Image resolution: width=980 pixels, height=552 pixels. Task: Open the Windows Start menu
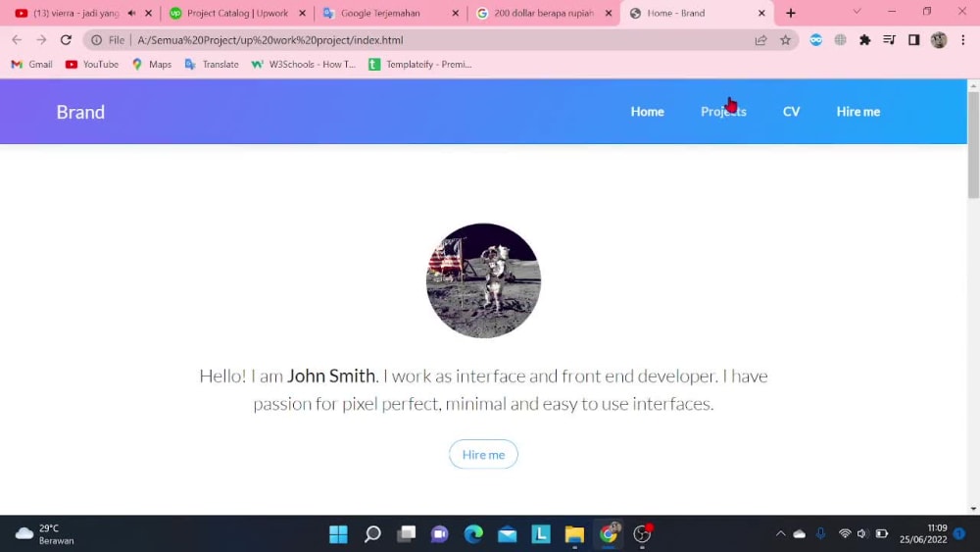click(338, 534)
